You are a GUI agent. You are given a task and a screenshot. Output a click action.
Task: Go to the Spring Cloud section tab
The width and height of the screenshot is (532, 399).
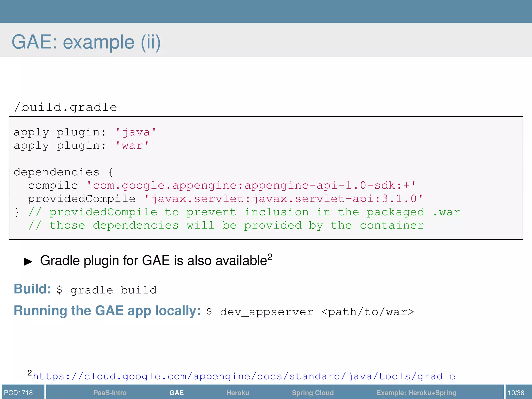[312, 393]
